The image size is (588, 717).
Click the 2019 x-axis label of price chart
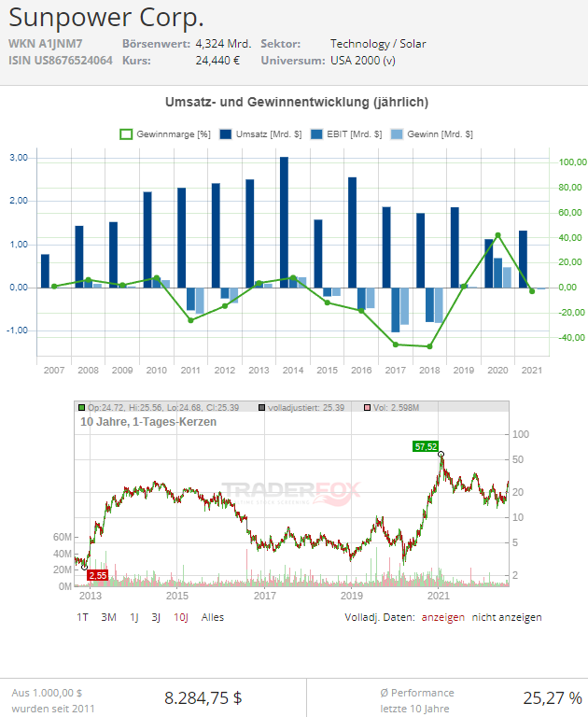click(352, 596)
